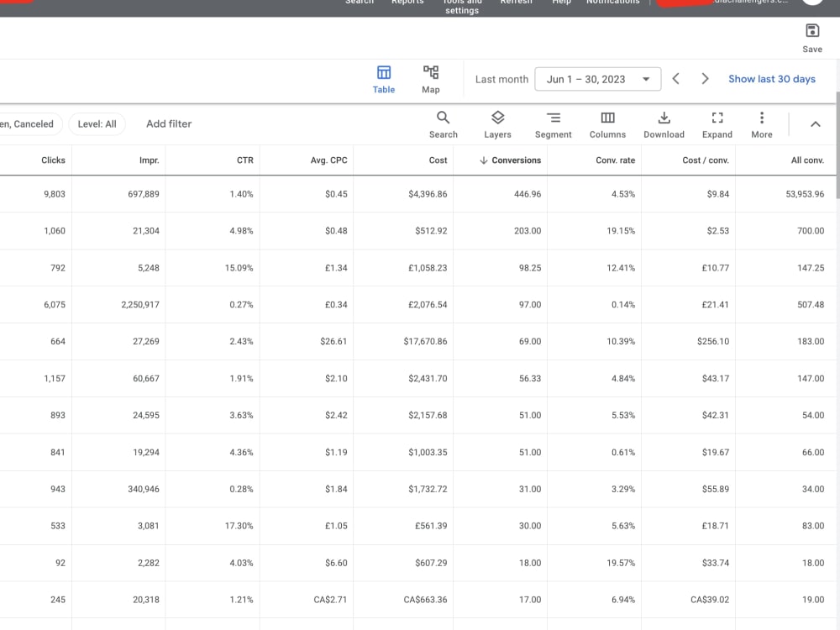Sort by Conv. rate column header

pos(615,160)
